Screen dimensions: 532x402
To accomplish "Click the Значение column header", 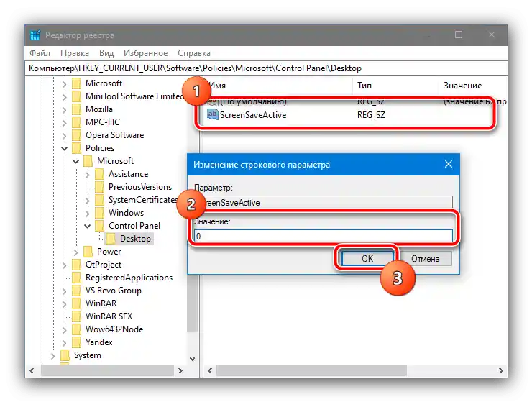I will (473, 86).
